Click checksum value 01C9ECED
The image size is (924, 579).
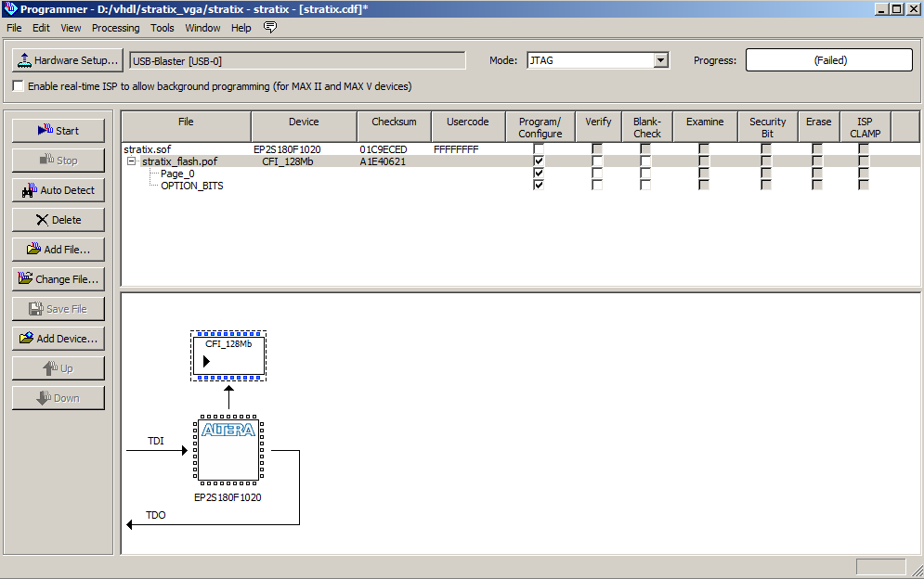pyautogui.click(x=384, y=149)
